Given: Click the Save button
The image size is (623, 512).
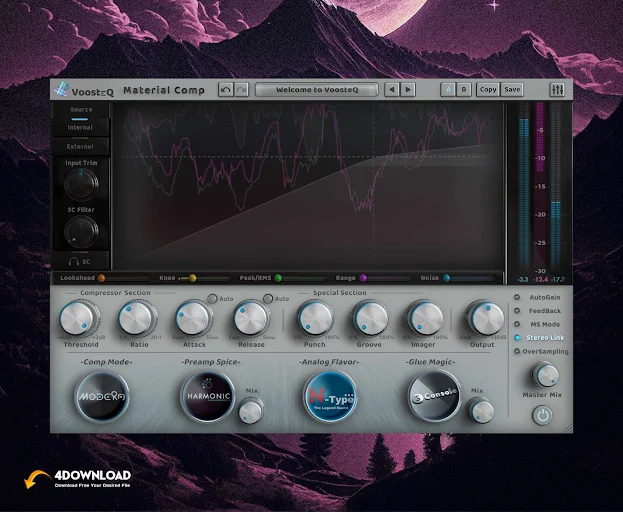Looking at the screenshot, I should (512, 90).
